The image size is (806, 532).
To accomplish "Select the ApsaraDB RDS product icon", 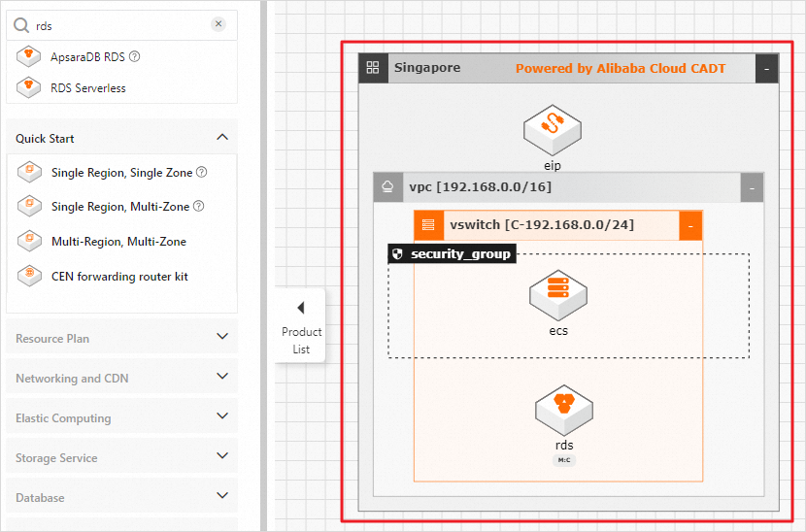I will pos(29,56).
